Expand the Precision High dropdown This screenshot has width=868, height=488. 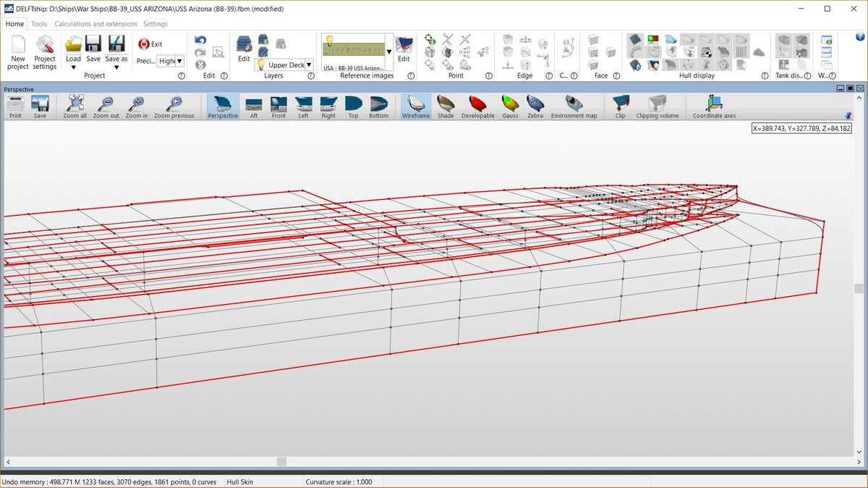click(179, 62)
